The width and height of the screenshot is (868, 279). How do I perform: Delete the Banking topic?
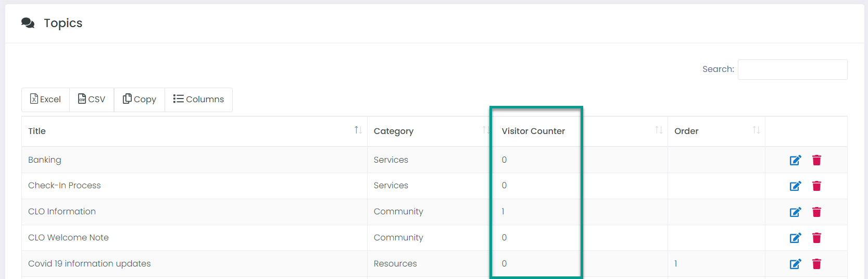(x=816, y=160)
